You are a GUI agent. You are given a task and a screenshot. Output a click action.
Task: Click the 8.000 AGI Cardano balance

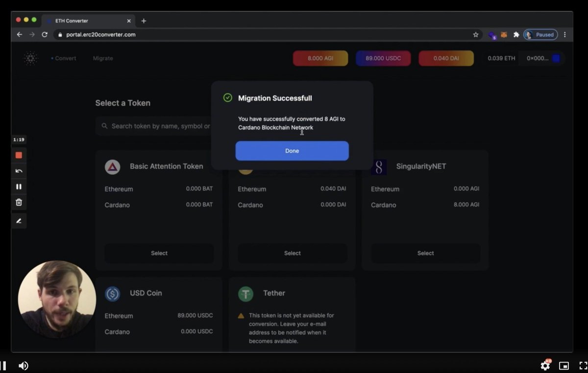[x=466, y=205]
